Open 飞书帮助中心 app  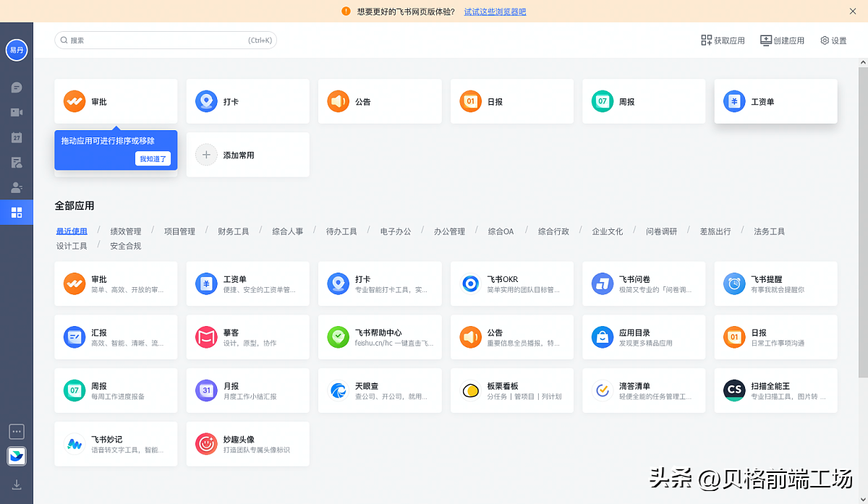pos(380,337)
